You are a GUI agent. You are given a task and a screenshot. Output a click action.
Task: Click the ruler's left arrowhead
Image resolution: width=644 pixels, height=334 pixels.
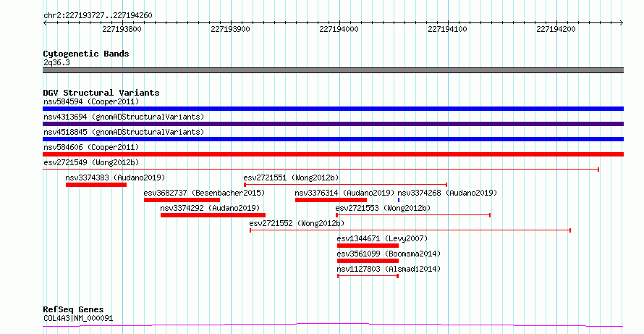pyautogui.click(x=45, y=22)
